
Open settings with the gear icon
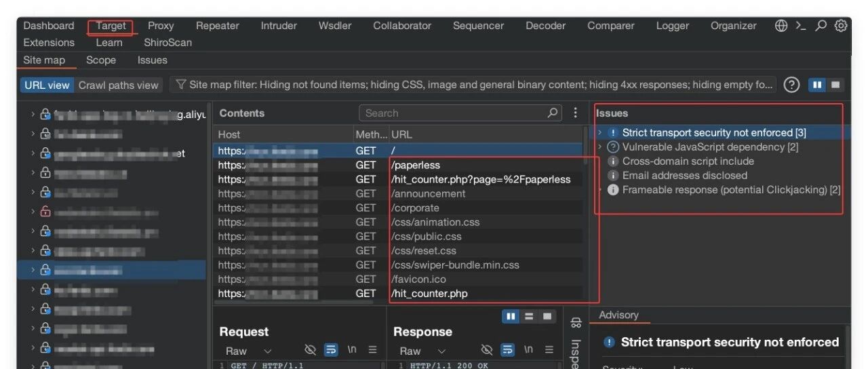[x=841, y=26]
